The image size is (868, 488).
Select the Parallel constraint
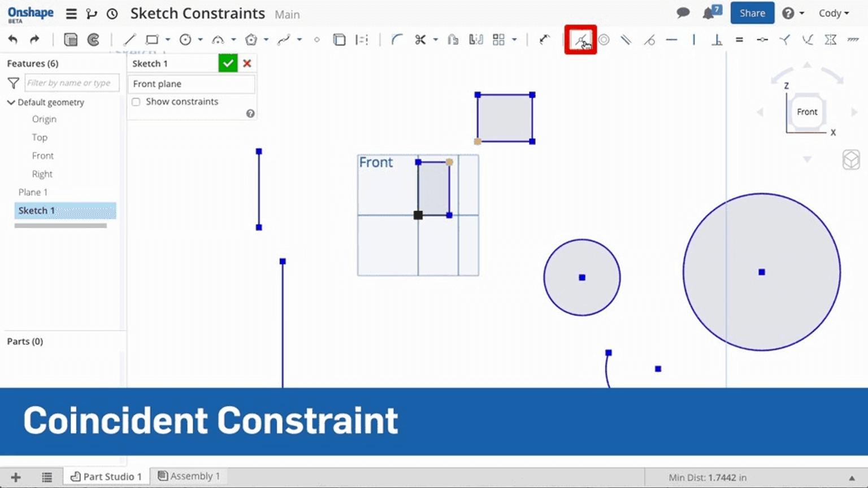(x=626, y=40)
